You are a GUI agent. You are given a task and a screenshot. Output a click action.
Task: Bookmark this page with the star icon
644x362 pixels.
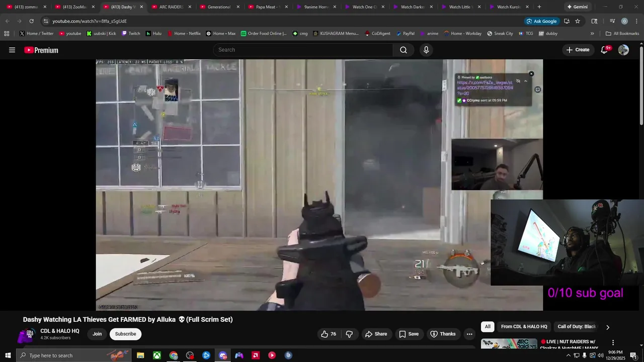tap(578, 21)
